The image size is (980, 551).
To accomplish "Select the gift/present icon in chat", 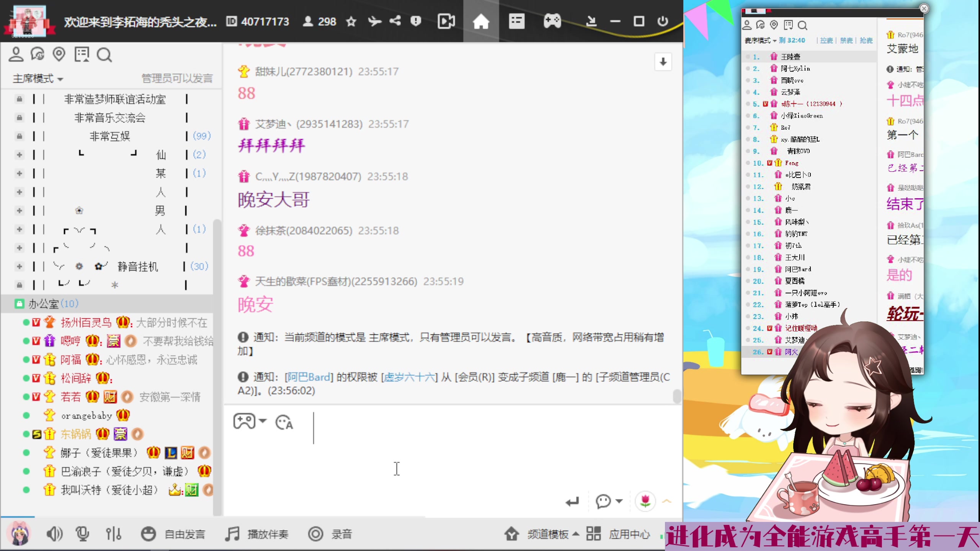I will point(244,124).
